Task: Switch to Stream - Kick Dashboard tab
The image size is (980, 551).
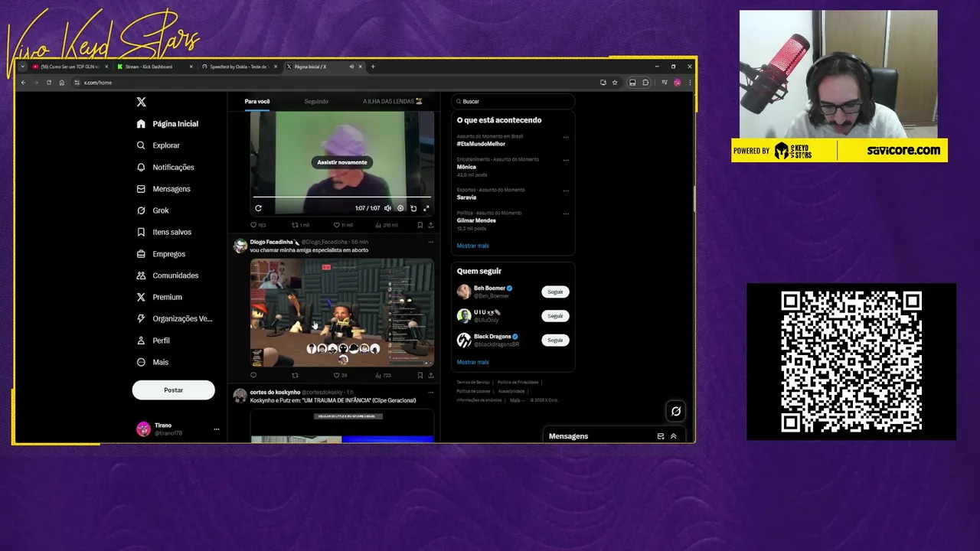Action: (x=153, y=67)
